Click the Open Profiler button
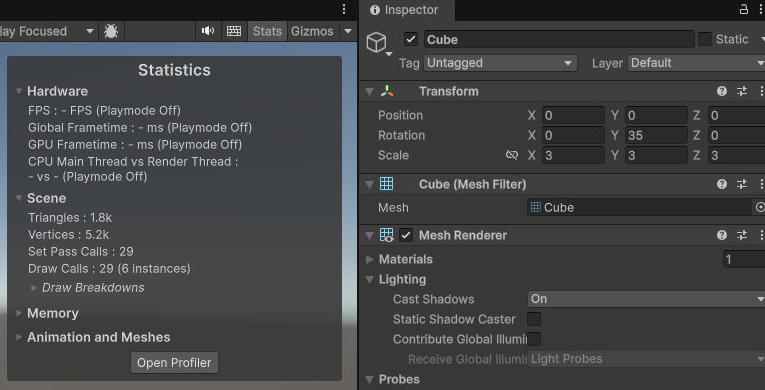This screenshot has height=390, width=765. pyautogui.click(x=174, y=363)
